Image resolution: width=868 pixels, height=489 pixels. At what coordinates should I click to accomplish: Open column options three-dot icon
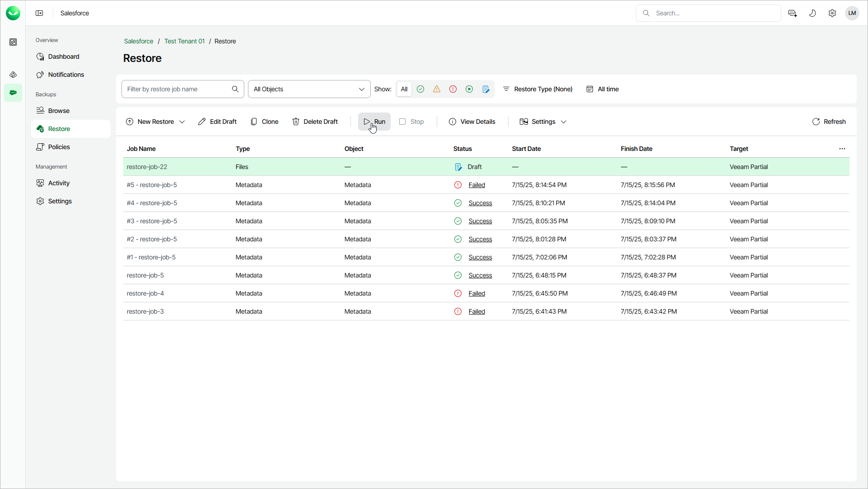pyautogui.click(x=842, y=149)
